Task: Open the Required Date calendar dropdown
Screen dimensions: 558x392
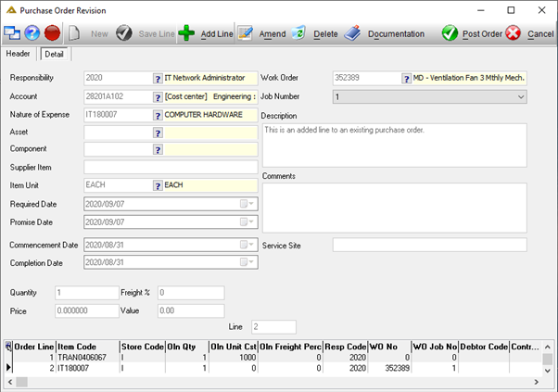Action: [x=247, y=204]
